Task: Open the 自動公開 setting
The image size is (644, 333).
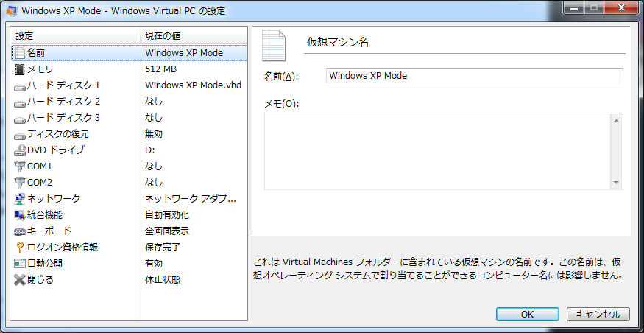Action: (129, 264)
